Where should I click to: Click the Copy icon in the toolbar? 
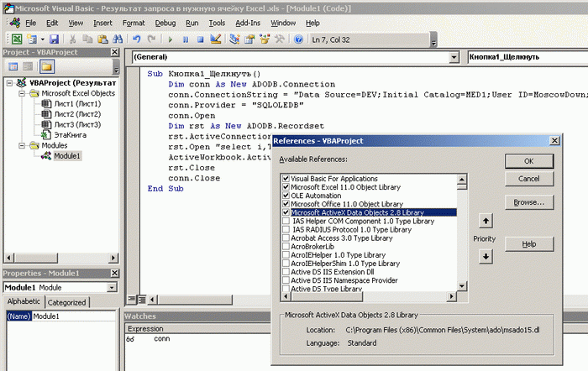click(x=87, y=39)
